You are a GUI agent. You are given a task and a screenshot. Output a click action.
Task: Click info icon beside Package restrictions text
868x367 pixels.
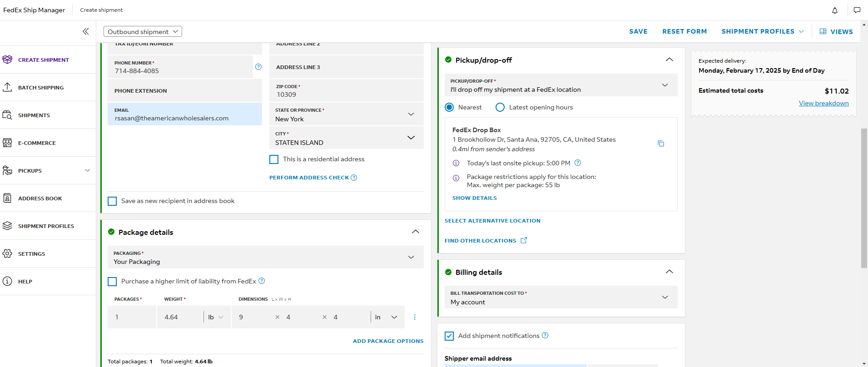click(456, 178)
